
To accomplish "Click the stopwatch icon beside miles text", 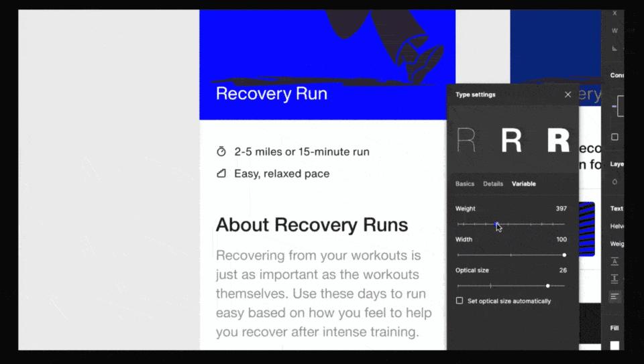I will point(221,151).
